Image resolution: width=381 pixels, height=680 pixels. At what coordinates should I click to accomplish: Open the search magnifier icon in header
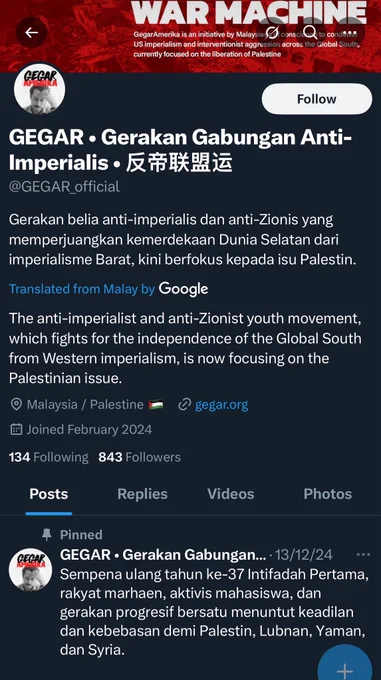click(x=310, y=32)
